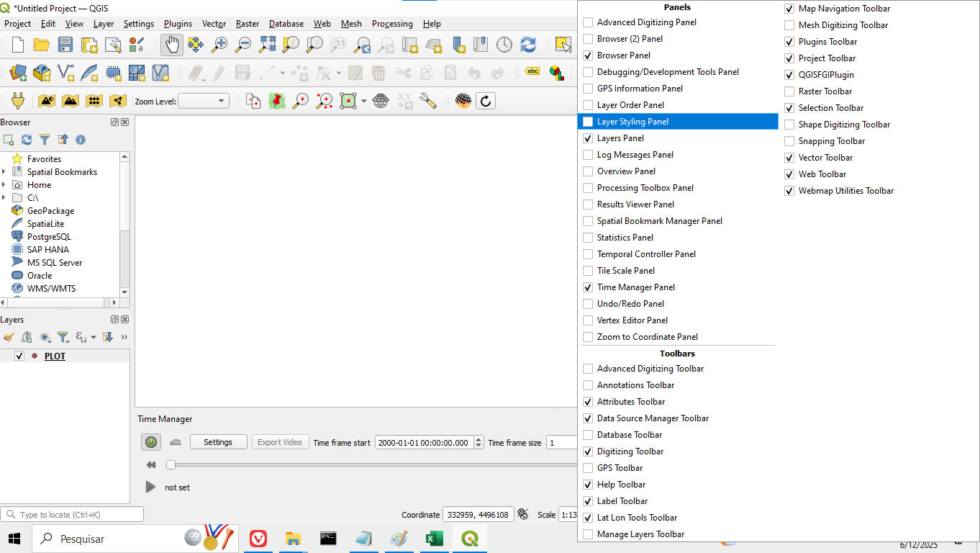Click the Time Manager slider handle
The image size is (980, 553).
(x=171, y=464)
